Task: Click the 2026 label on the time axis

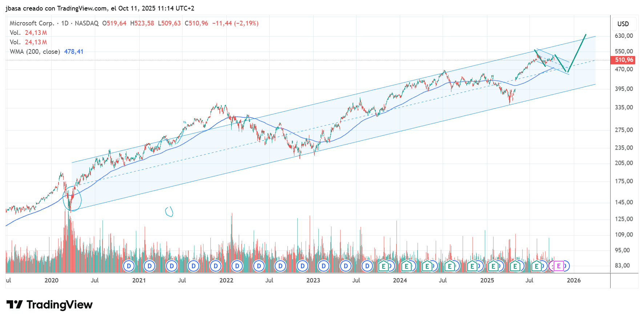Action: (x=573, y=280)
